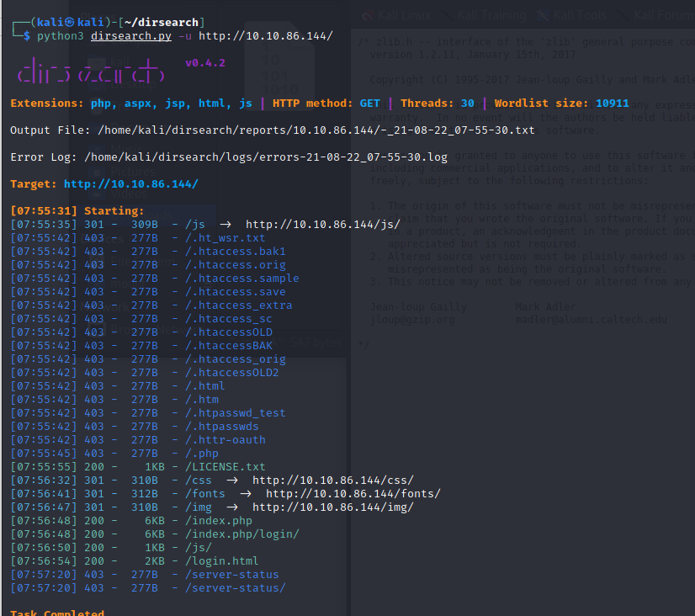Viewport: 695px width, 616px height.
Task: Click the /fonts/ redirect URL
Action: [353, 494]
